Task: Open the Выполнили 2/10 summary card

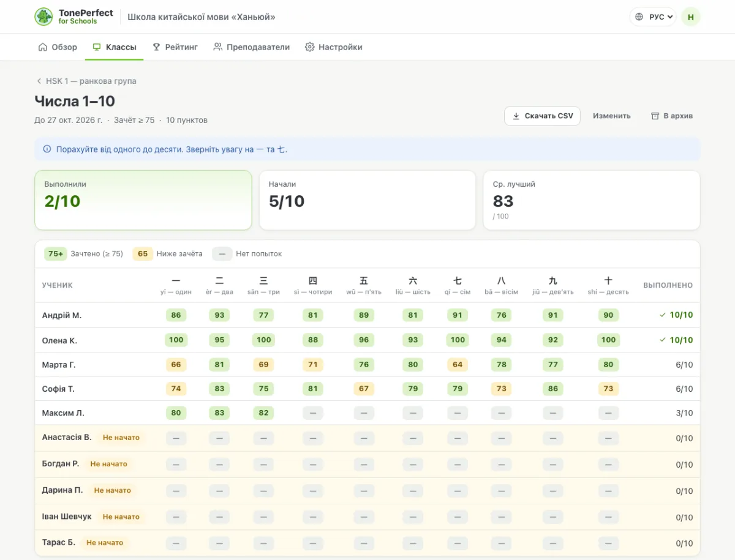Action: [143, 200]
